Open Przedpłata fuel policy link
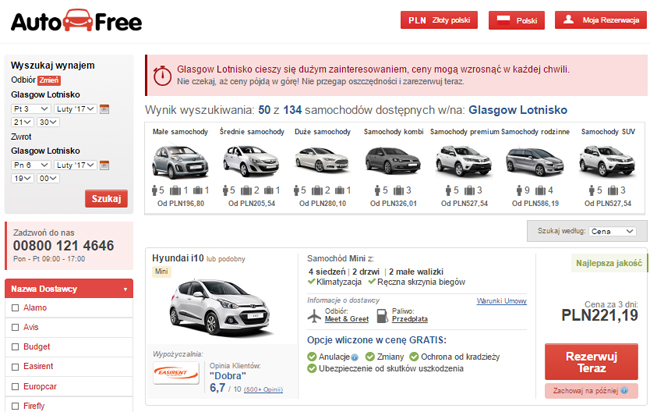This screenshot has height=412, width=650. [410, 319]
